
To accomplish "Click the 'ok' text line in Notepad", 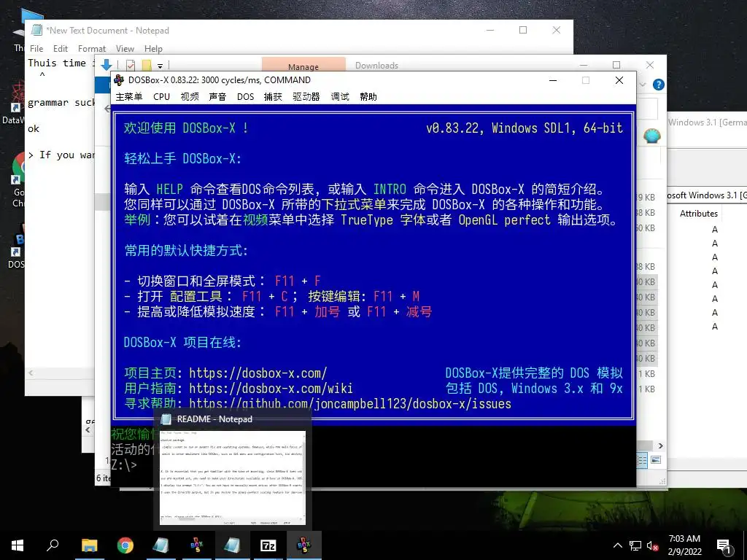I will tap(34, 128).
